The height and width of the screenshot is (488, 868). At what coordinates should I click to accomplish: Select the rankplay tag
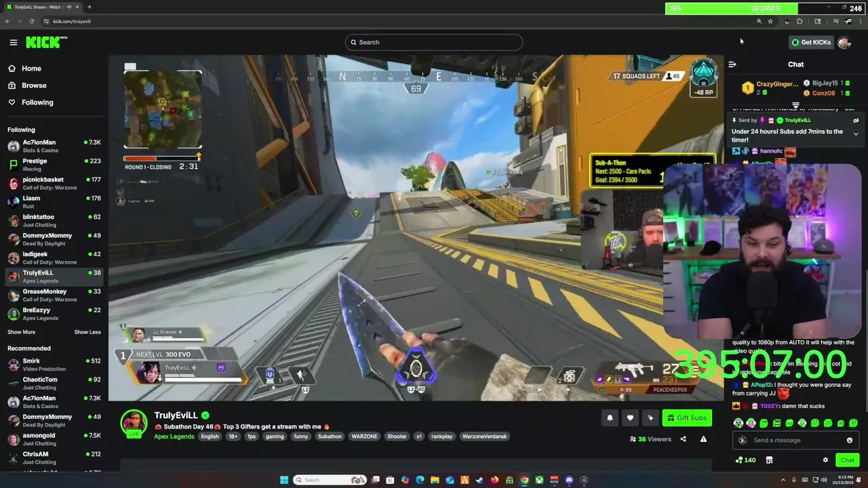tap(442, 436)
